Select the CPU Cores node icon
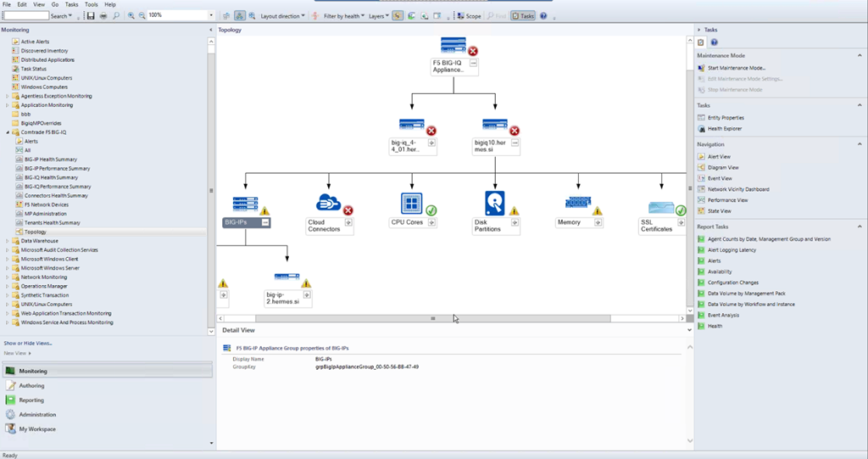 (411, 204)
